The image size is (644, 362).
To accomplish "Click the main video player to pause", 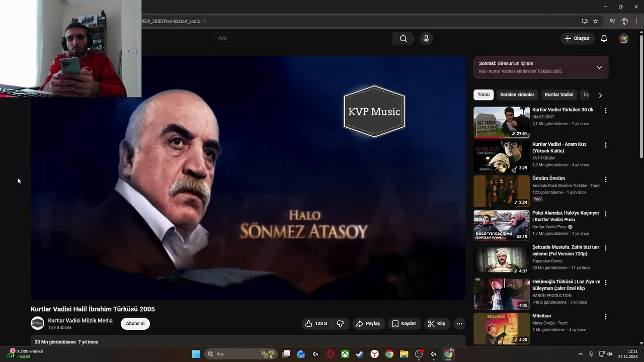I will tap(248, 178).
